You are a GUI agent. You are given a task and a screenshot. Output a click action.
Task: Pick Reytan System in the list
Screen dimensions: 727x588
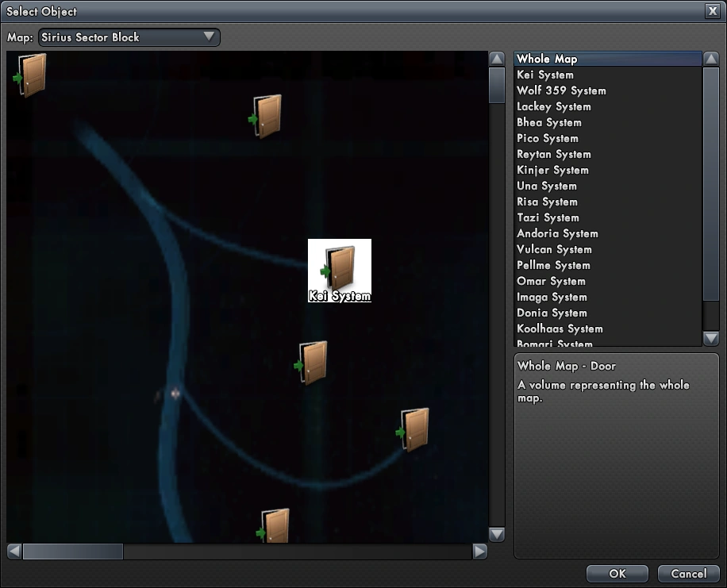coord(608,154)
